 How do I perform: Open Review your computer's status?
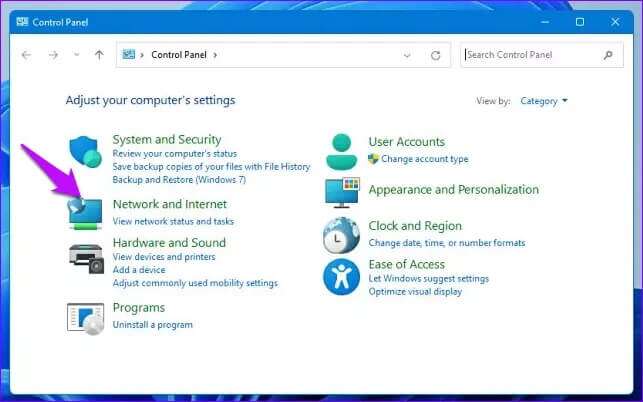(x=175, y=153)
